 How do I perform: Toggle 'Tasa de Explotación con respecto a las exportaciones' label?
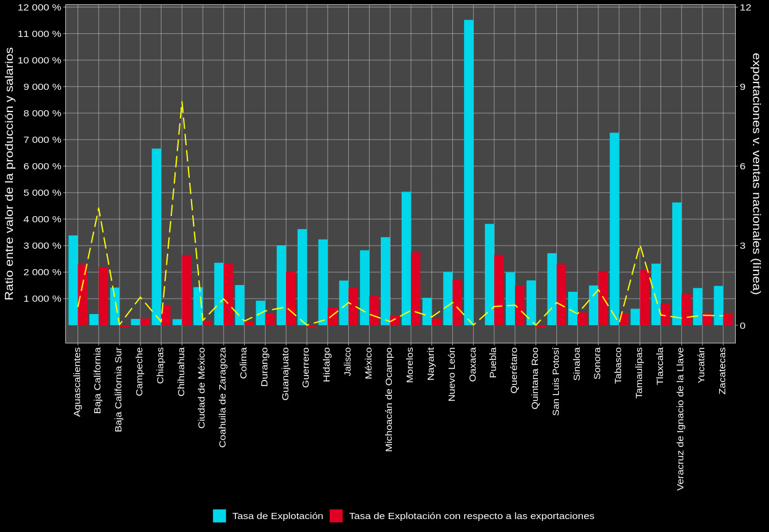click(x=471, y=516)
